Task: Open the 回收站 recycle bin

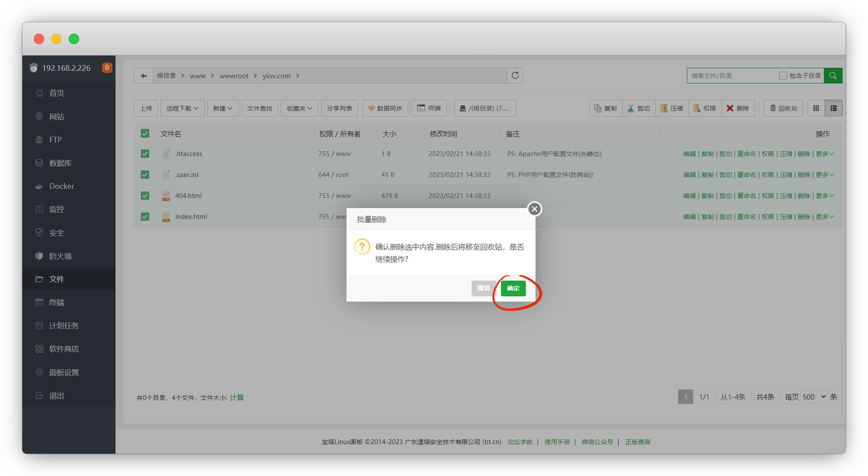Action: pyautogui.click(x=784, y=108)
